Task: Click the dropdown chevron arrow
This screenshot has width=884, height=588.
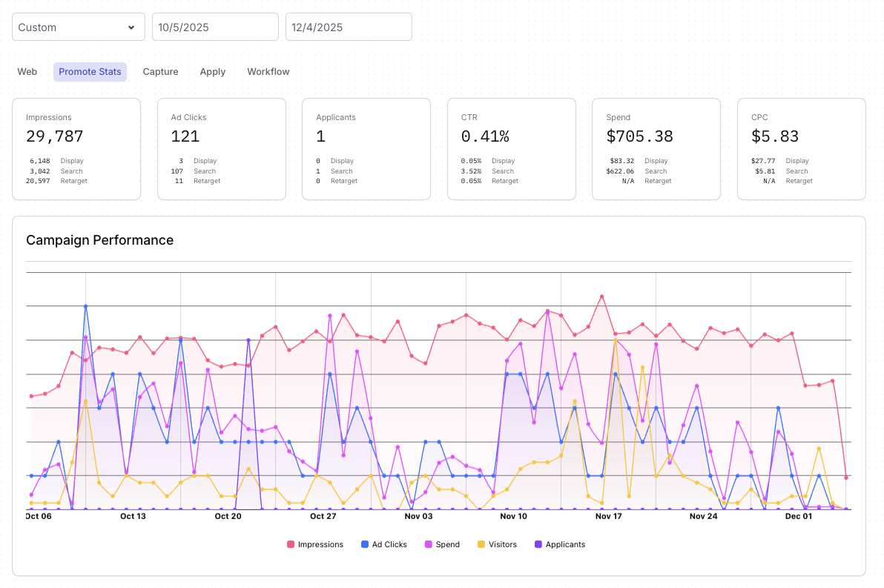Action: pos(131,27)
